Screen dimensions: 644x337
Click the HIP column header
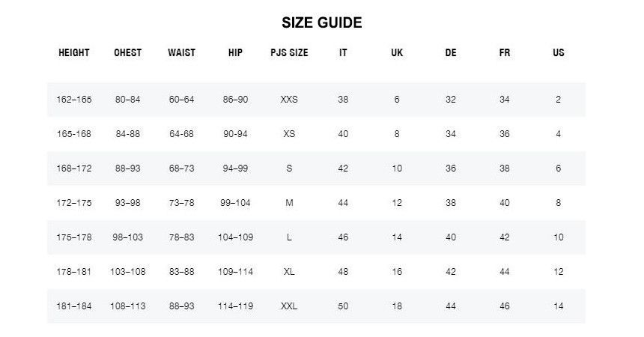coord(235,53)
